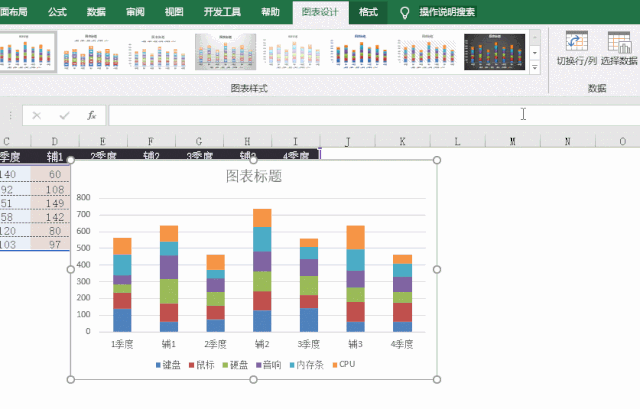Switch to the 数据 ribbon tab
This screenshot has width=640, height=409.
pos(96,12)
